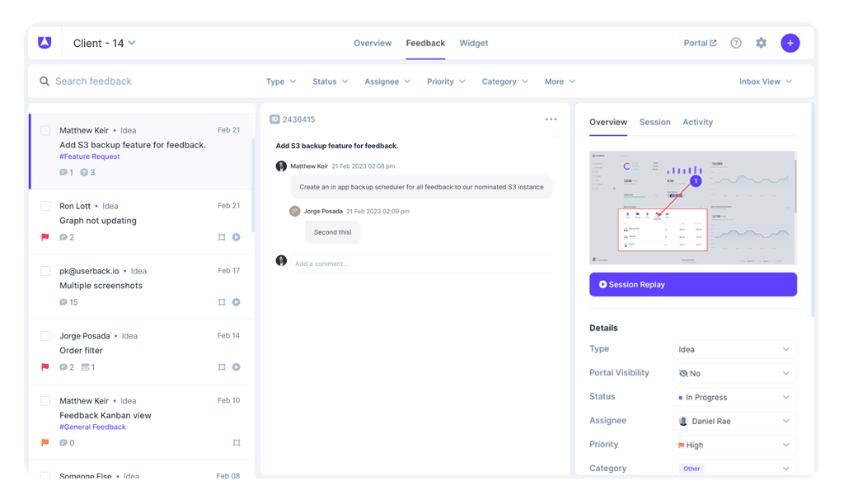844x504 pixels.
Task: Open the Status dropdown showing In Progress
Action: [x=734, y=397]
